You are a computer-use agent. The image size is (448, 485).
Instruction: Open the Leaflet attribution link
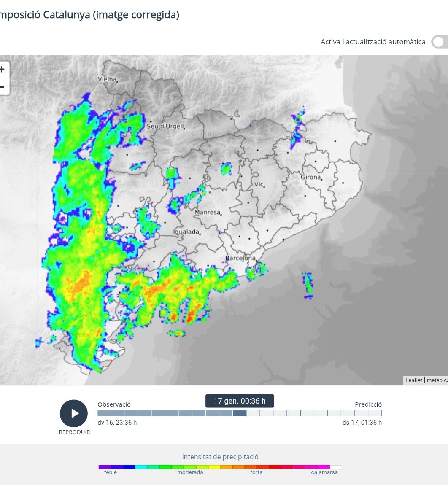coord(414,380)
